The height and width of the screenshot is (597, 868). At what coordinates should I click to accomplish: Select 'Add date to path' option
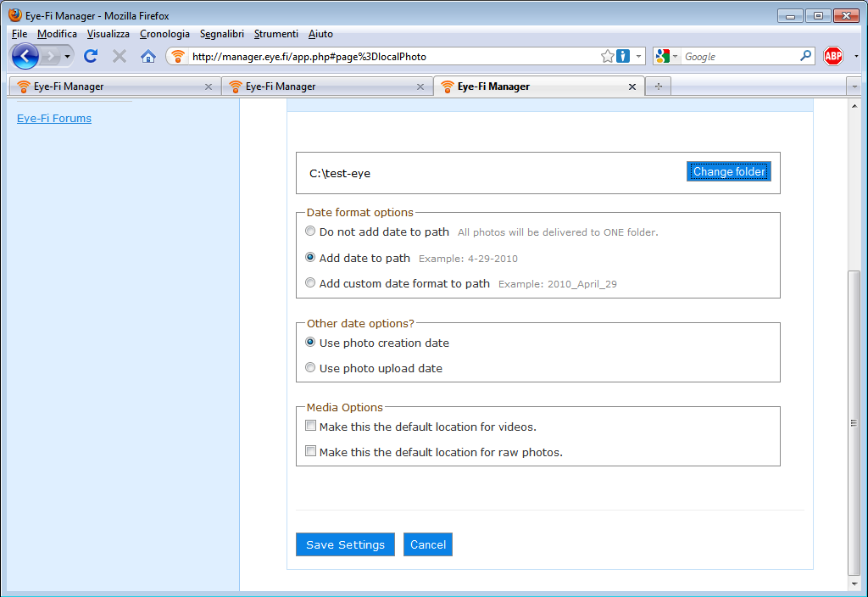click(310, 257)
